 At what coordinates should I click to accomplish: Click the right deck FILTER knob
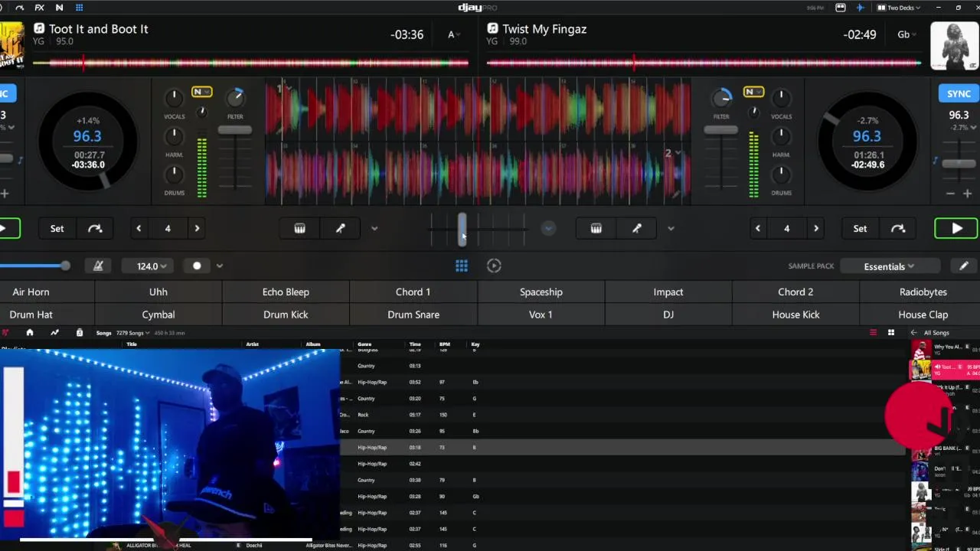point(721,98)
